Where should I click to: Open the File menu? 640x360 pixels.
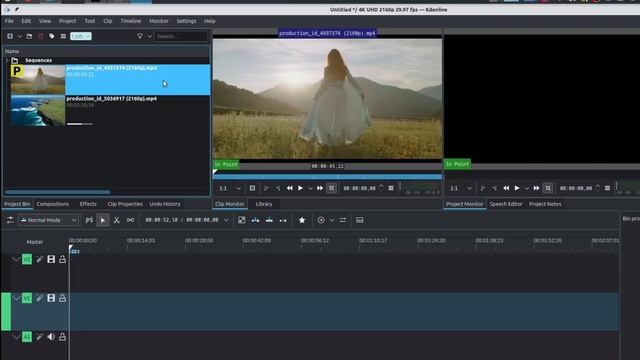tap(9, 21)
